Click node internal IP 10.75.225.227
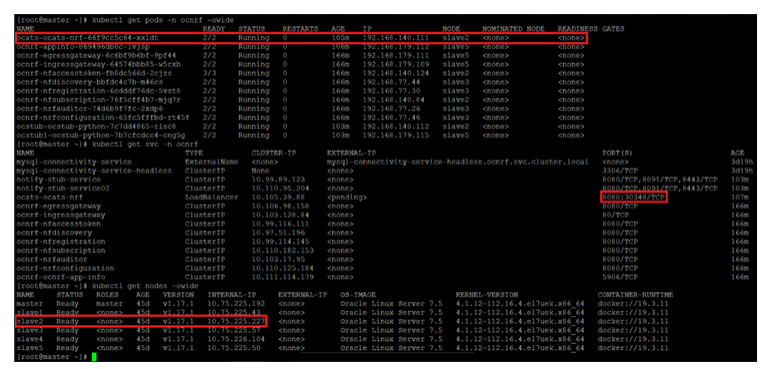763x369 pixels. [x=236, y=321]
